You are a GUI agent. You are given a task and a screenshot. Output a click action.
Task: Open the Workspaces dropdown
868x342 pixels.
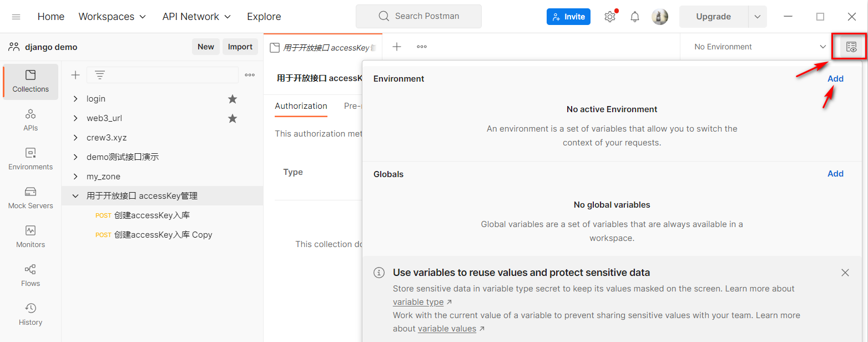(113, 17)
